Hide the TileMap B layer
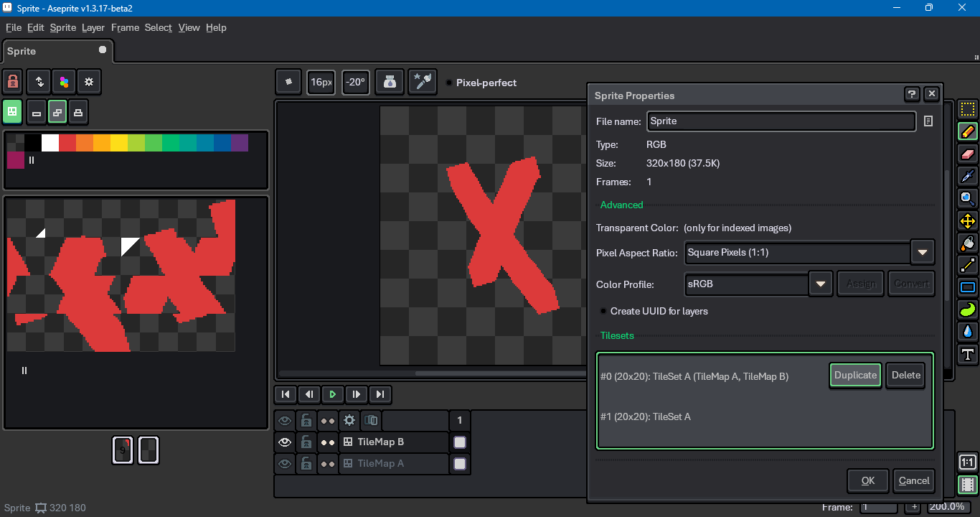 coord(285,442)
